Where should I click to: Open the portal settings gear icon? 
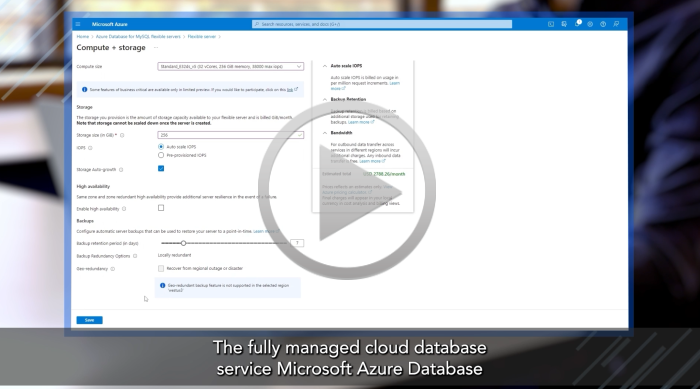pos(590,24)
